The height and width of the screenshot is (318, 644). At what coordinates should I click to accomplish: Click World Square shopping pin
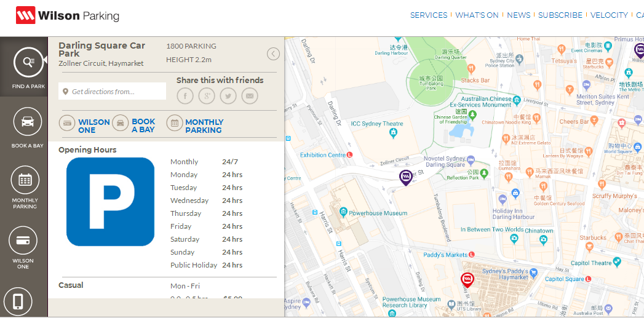pos(637,146)
